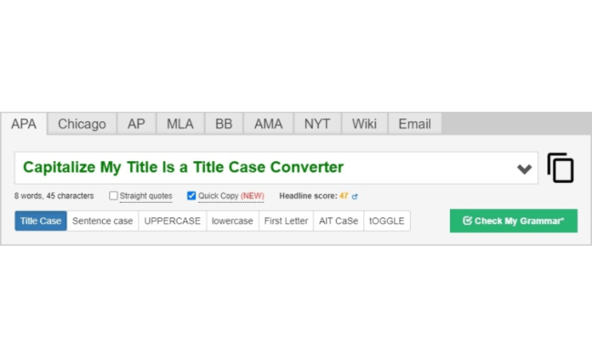Select the AP style tab
The height and width of the screenshot is (364, 592).
(x=137, y=124)
